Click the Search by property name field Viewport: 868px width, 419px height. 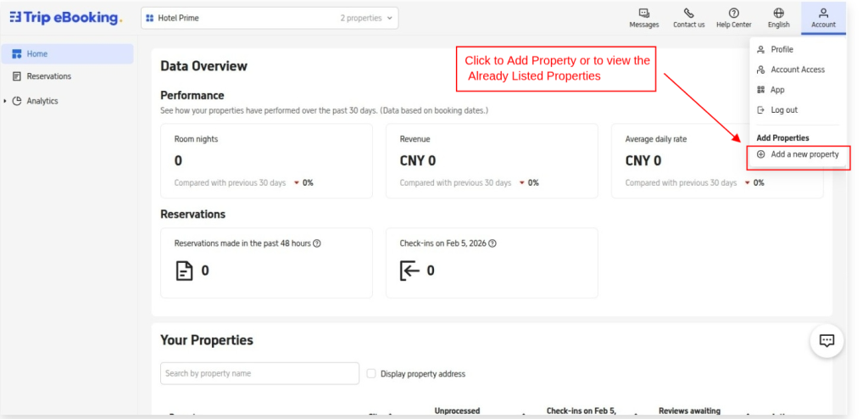[x=259, y=373]
